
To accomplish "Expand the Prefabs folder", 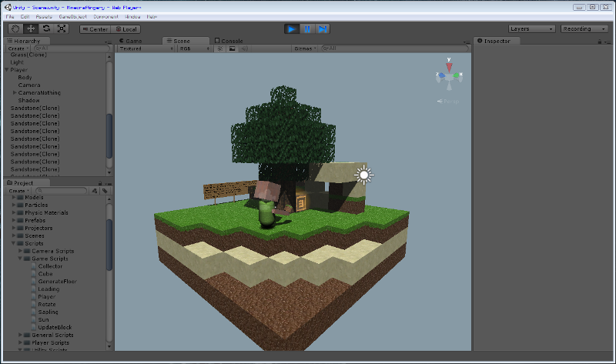I will click(14, 220).
